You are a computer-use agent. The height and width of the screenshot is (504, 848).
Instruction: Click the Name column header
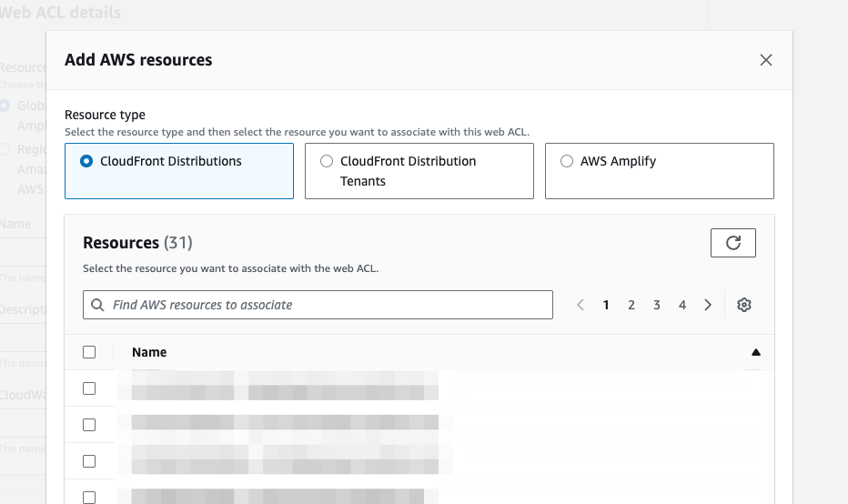click(x=149, y=352)
